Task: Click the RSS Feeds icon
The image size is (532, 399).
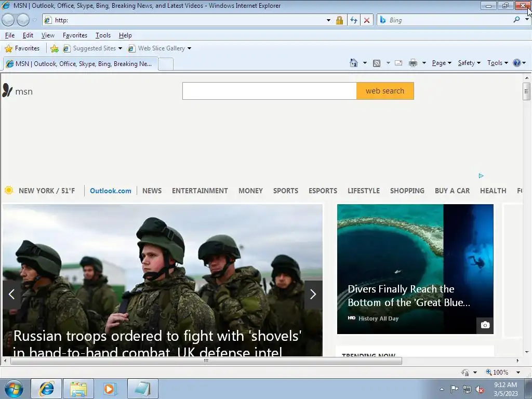Action: (x=377, y=63)
